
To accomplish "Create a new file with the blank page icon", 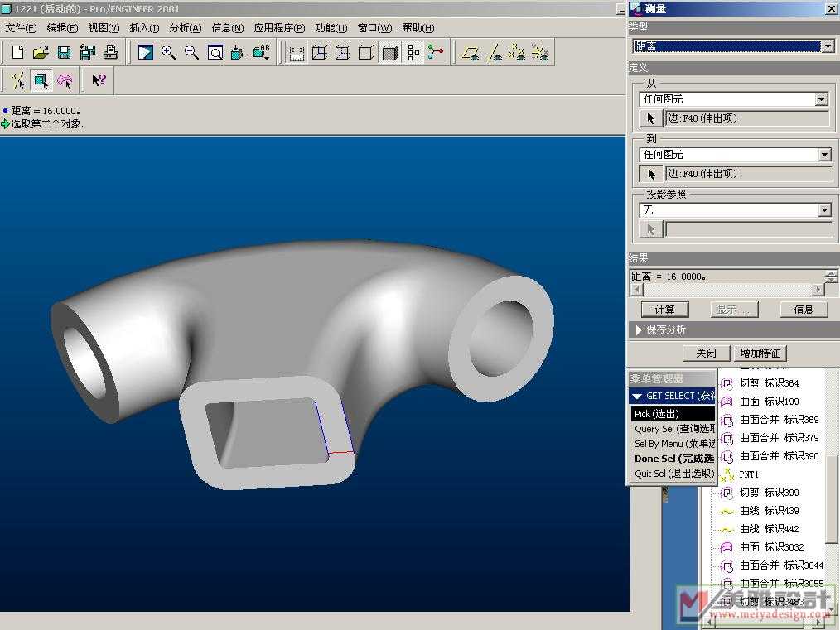I will click(17, 52).
